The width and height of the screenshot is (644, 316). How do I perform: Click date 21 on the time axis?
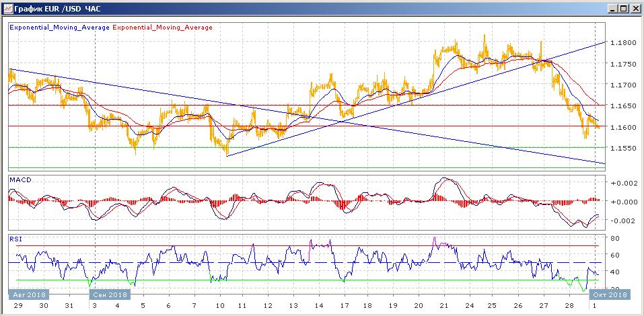point(443,306)
